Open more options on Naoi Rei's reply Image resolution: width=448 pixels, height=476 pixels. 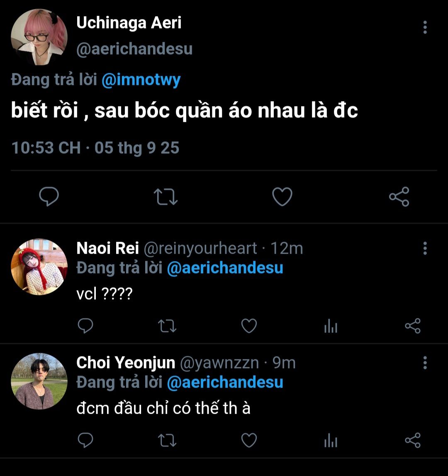(x=425, y=248)
